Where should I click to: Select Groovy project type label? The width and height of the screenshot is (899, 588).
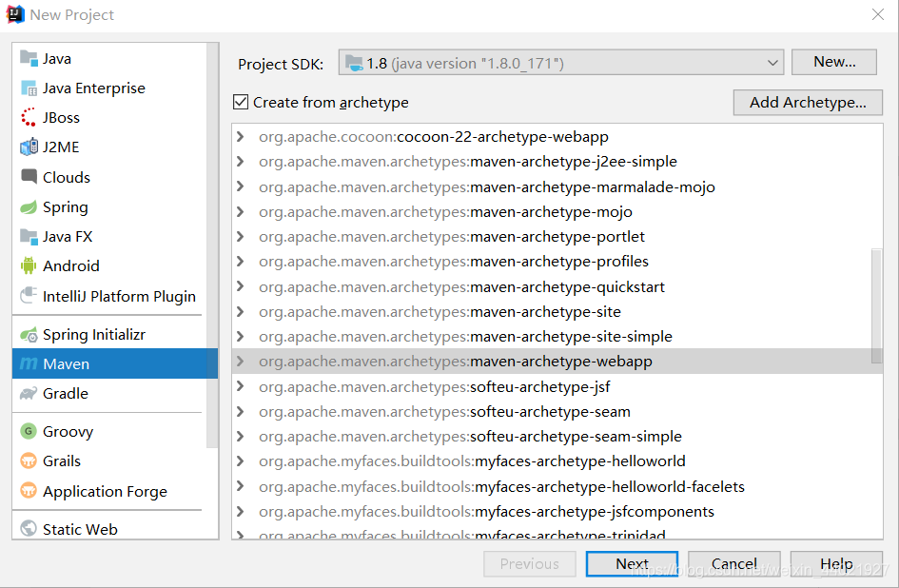[68, 431]
